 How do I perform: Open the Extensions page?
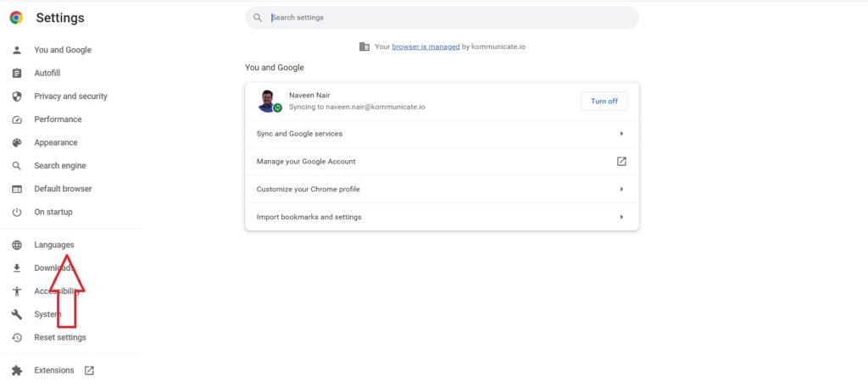tap(53, 370)
